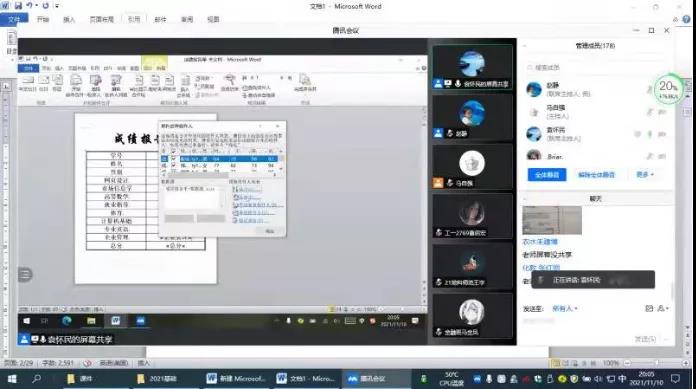Image resolution: width=696 pixels, height=389 pixels.
Task: Open the notification center on taskbar
Action: coord(676,379)
